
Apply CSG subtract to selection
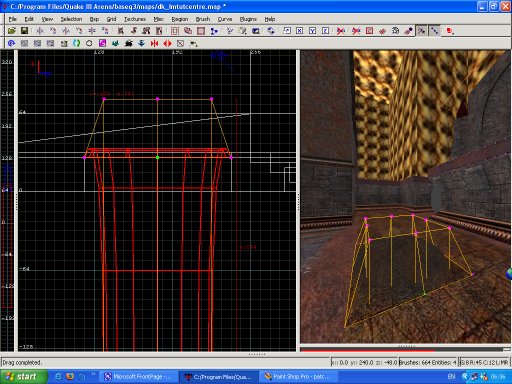[175, 31]
